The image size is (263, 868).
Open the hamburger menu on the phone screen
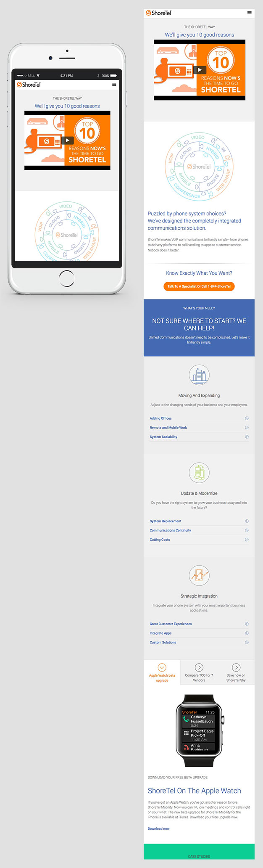(114, 85)
